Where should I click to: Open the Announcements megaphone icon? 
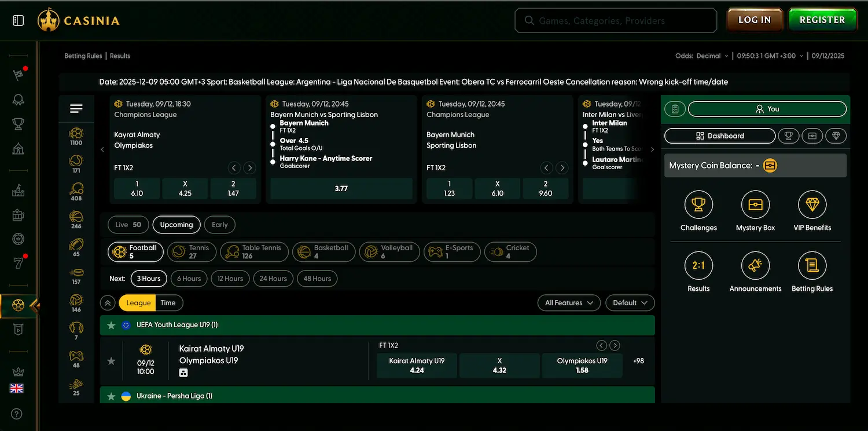(x=755, y=266)
